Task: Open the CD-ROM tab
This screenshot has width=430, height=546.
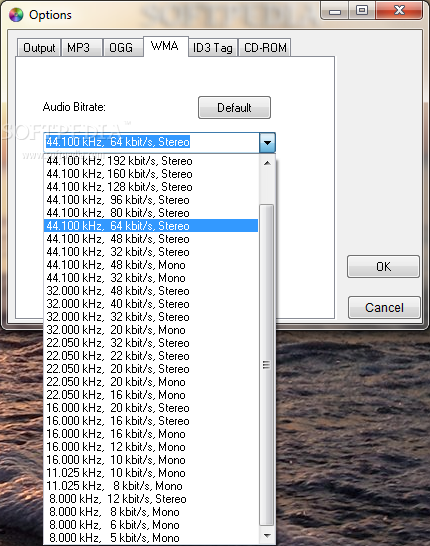Action: 265,47
